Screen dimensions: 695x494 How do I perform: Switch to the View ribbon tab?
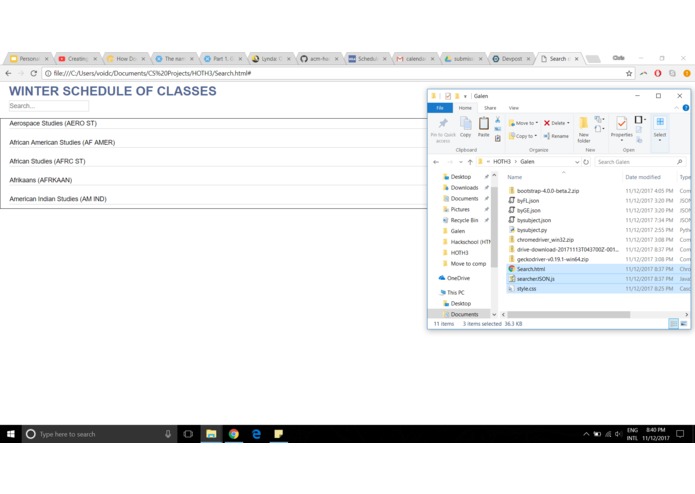513,108
